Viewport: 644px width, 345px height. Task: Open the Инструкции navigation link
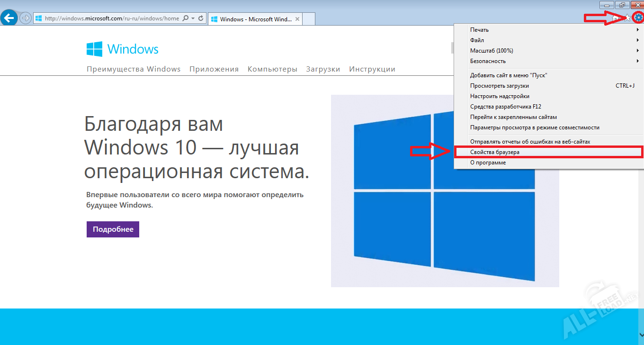(371, 69)
